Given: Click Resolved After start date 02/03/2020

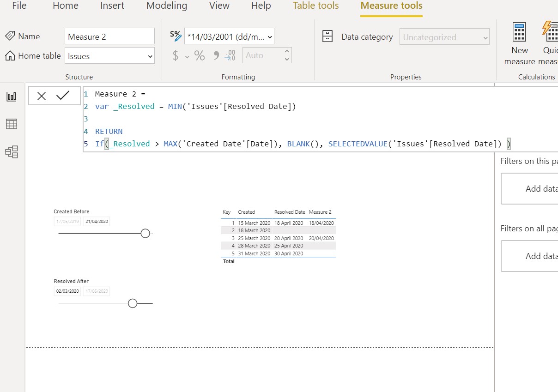Looking at the screenshot, I should (67, 291).
